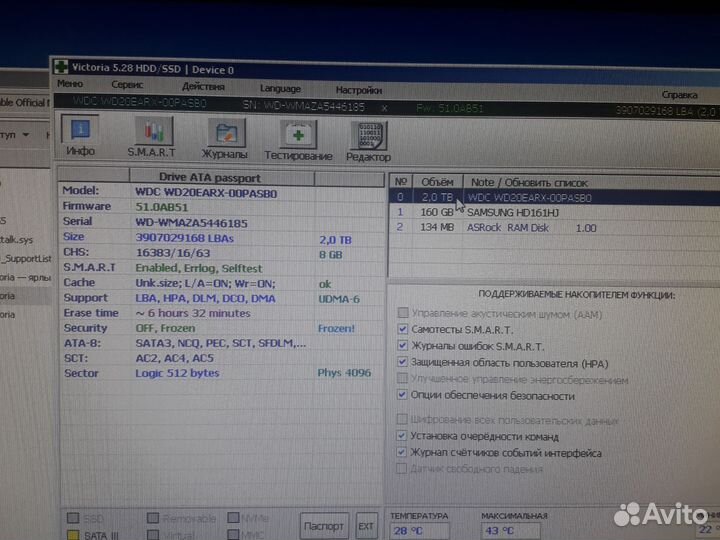Toggle the SSD checkbox

(x=73, y=518)
